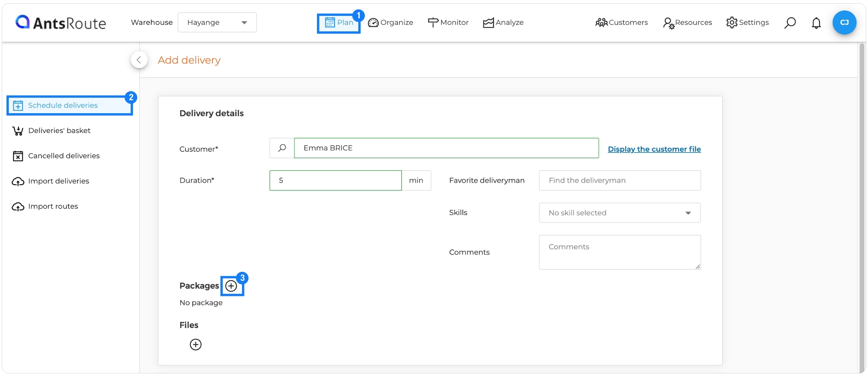Click the AntsRoute logo
Viewport: 868px width, 376px height.
pos(61,22)
